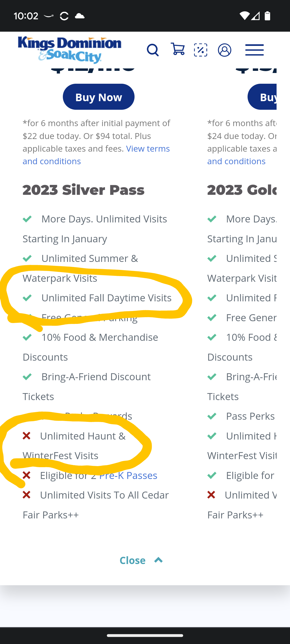Tap the checkmark beside Unlimited Fall Daytime Visits
This screenshot has height=644, width=290.
(27, 298)
